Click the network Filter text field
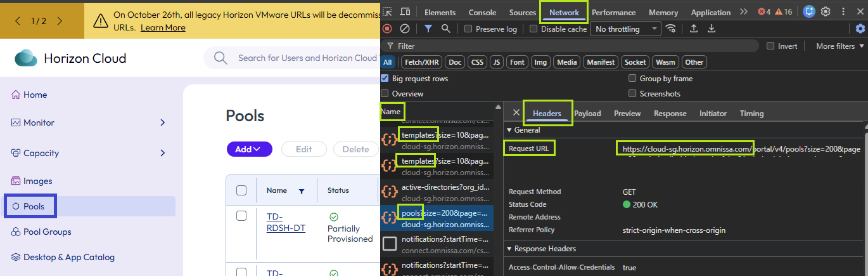The height and width of the screenshot is (276, 868). pyautogui.click(x=570, y=46)
